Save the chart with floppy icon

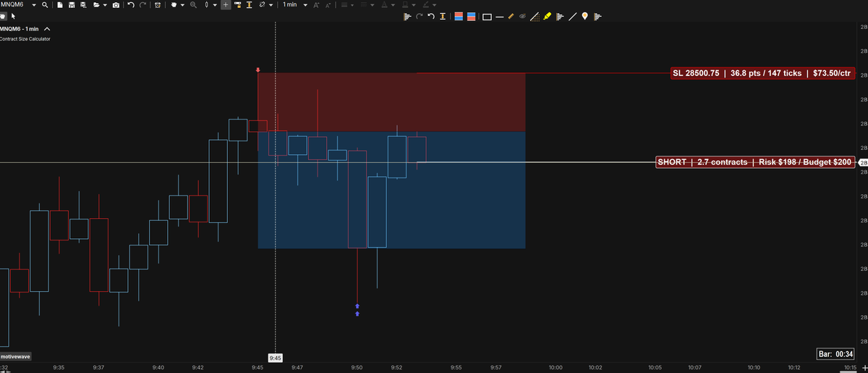pyautogui.click(x=72, y=5)
